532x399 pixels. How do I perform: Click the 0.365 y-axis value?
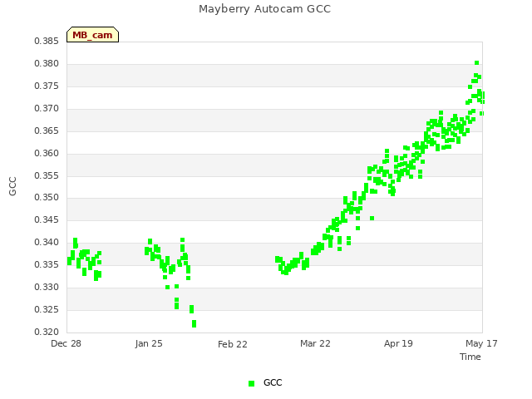47,131
